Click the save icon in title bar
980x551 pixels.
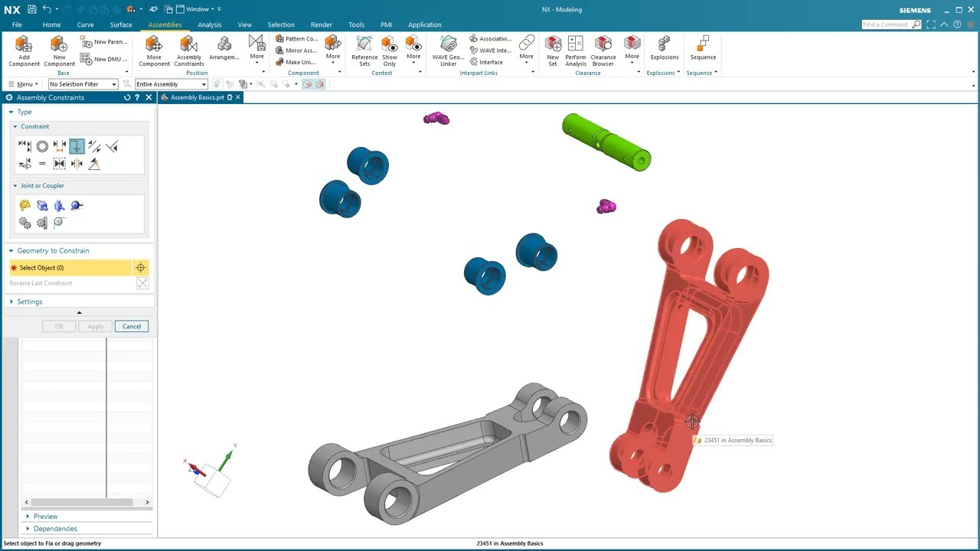tap(31, 9)
